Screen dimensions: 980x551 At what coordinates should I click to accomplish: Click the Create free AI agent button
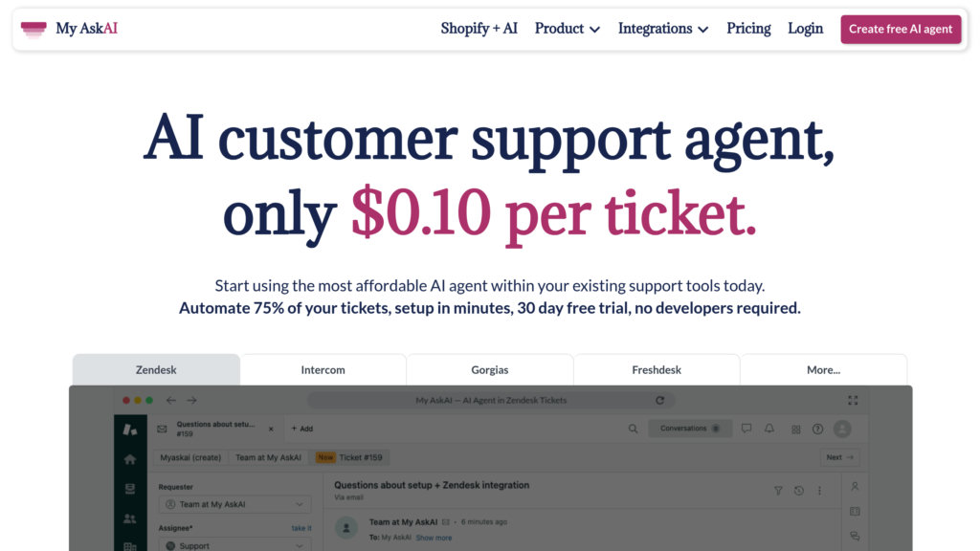[901, 29]
